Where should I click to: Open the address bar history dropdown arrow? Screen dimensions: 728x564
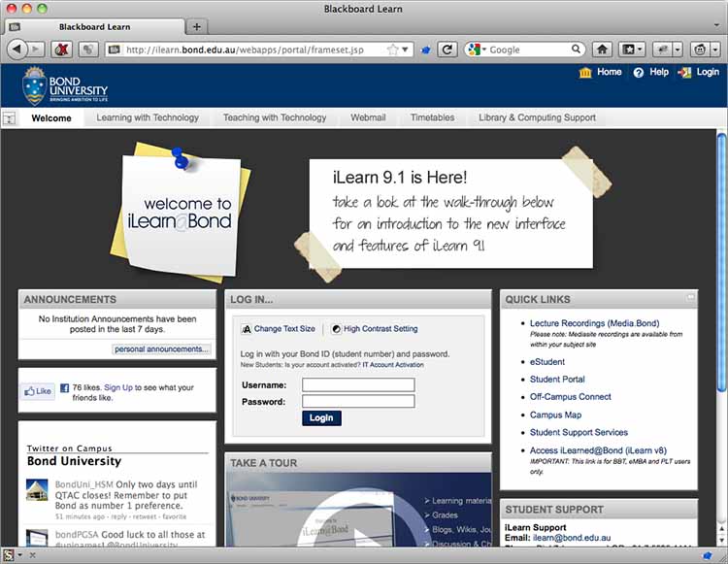405,50
